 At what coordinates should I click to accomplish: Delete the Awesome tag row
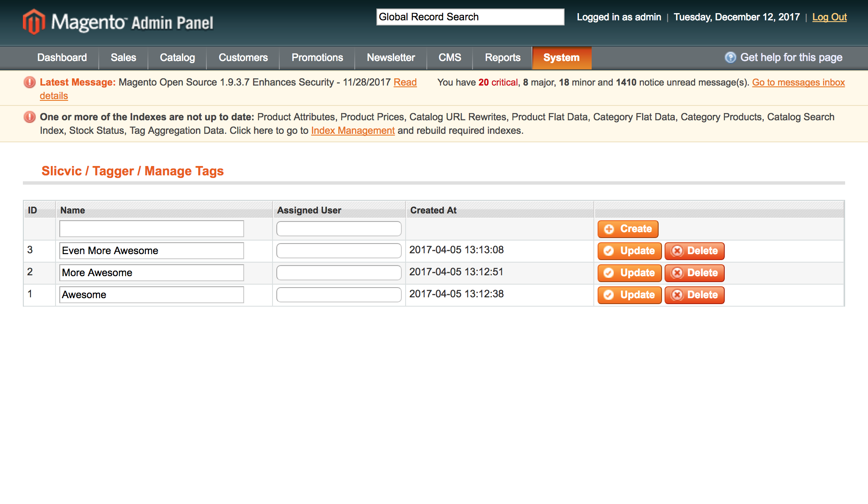tap(694, 295)
